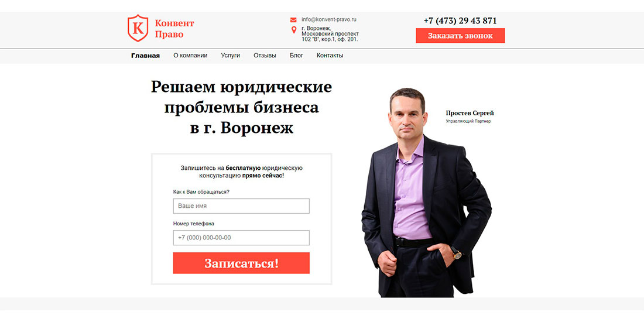Click the main headline about юридические проблемы

pyautogui.click(x=241, y=108)
